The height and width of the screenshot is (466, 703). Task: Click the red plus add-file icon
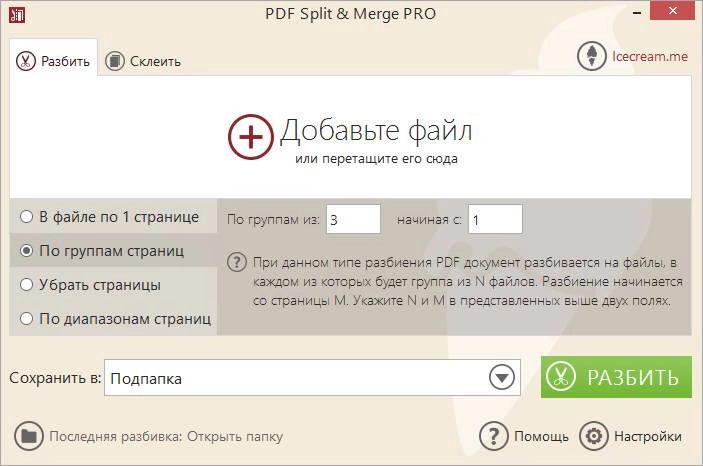click(251, 137)
